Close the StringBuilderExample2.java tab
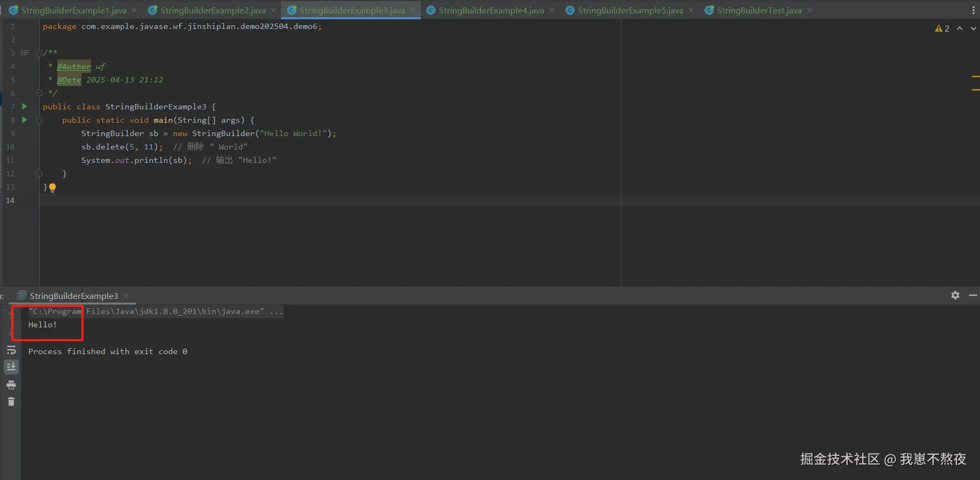 tap(274, 10)
